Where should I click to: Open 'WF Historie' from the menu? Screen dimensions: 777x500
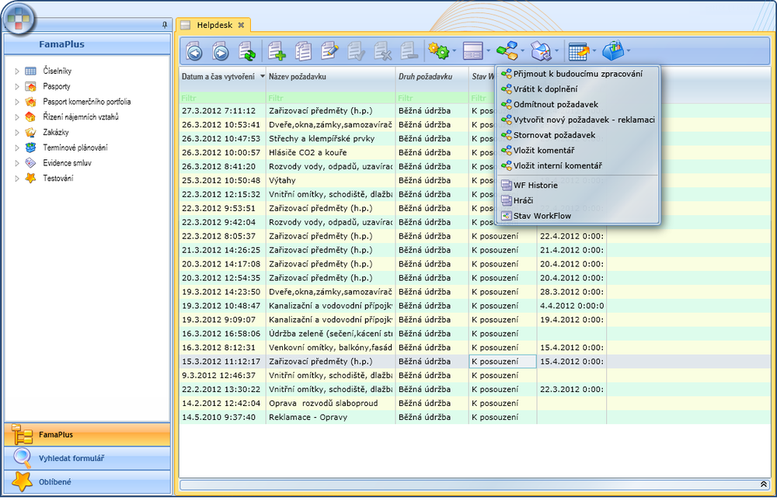[x=536, y=185]
